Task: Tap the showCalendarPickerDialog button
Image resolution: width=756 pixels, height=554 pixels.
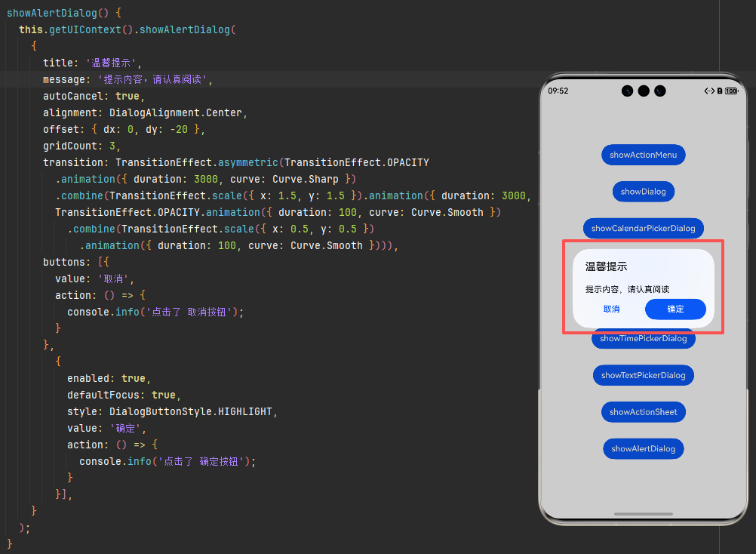Action: tap(643, 228)
